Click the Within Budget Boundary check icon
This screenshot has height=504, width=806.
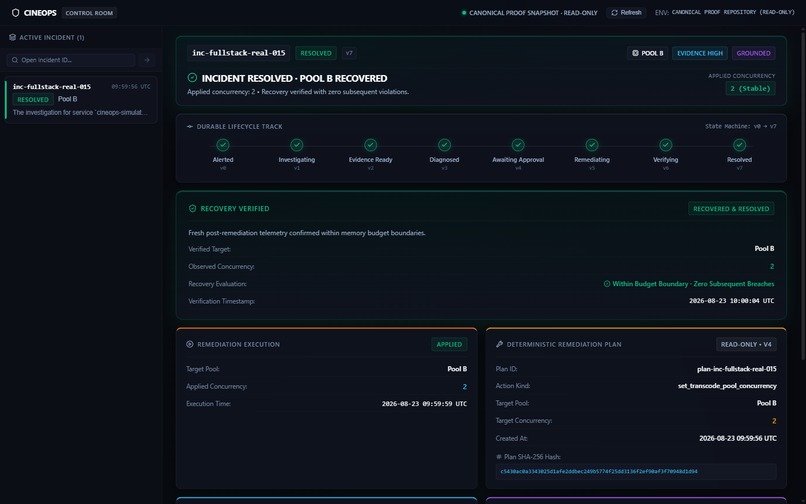607,284
